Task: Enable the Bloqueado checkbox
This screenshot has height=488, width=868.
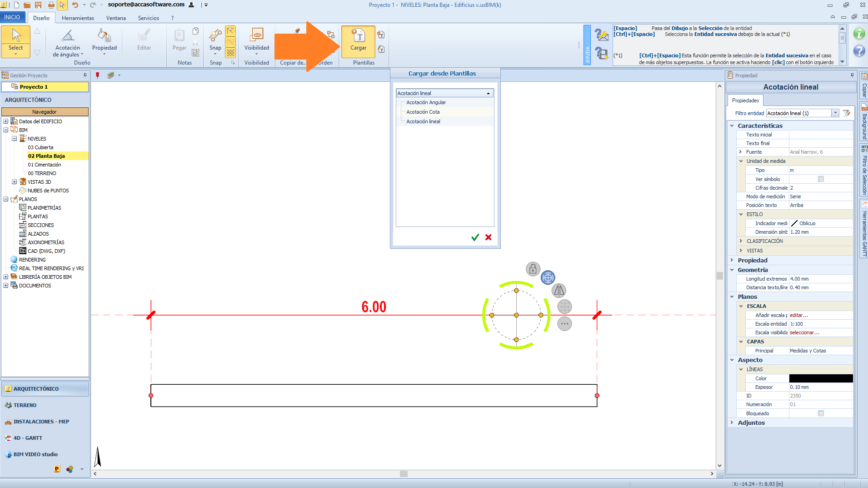Action: coord(821,413)
